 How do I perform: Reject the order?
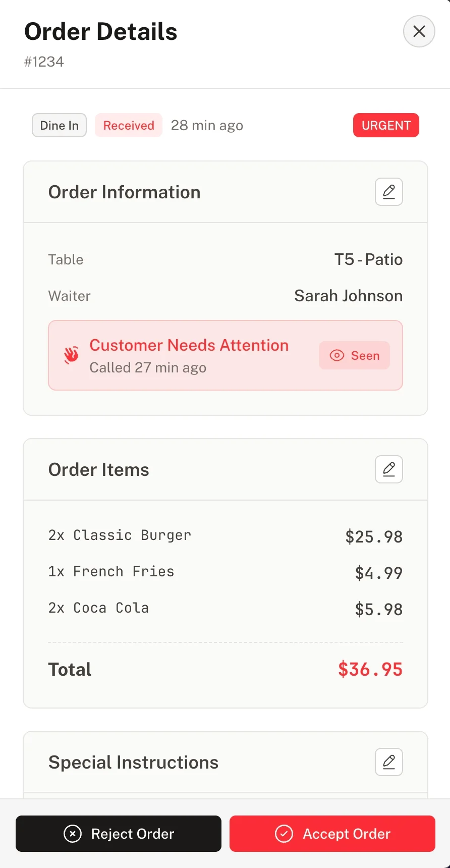click(119, 834)
